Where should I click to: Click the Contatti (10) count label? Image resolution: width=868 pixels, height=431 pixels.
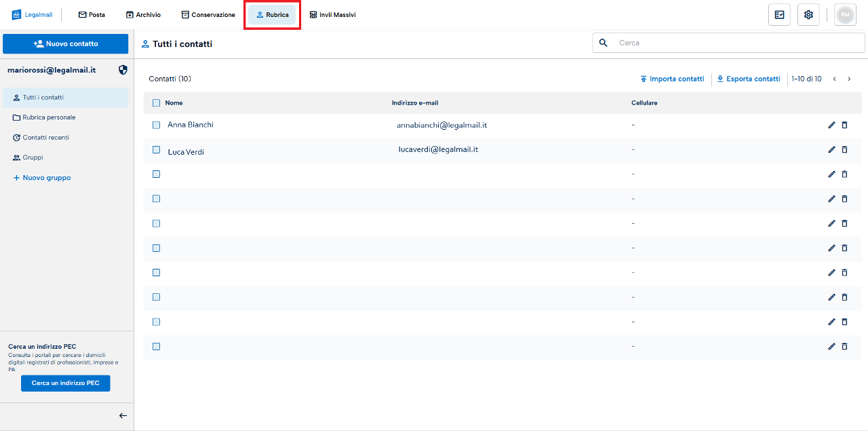pyautogui.click(x=170, y=79)
